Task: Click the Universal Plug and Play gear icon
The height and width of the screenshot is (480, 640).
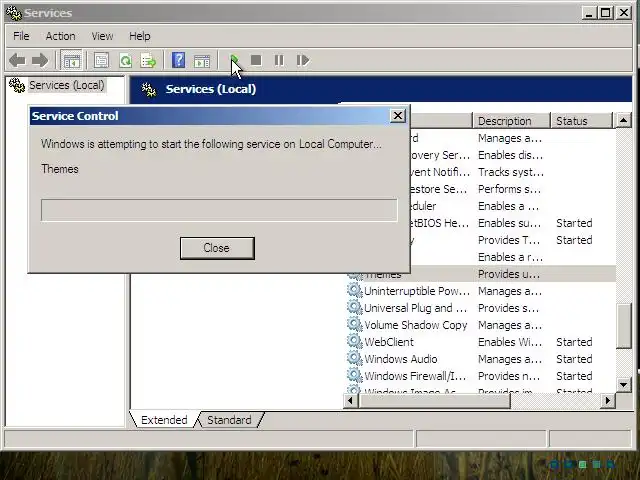Action: 354,308
